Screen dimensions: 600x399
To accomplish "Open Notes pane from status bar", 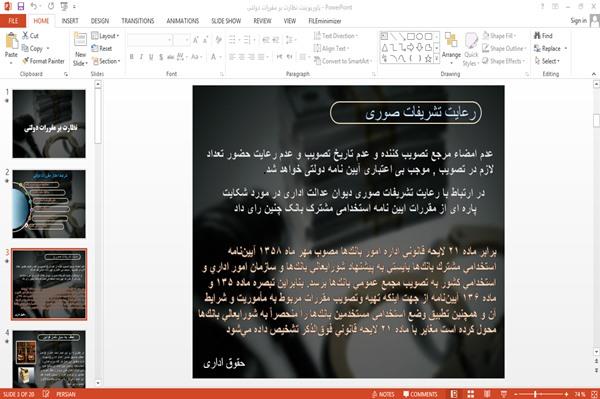I will pos(383,394).
